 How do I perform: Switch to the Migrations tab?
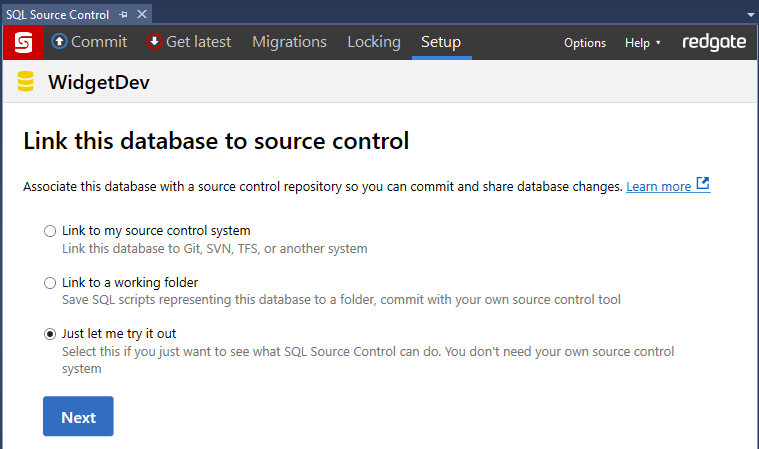pyautogui.click(x=289, y=42)
